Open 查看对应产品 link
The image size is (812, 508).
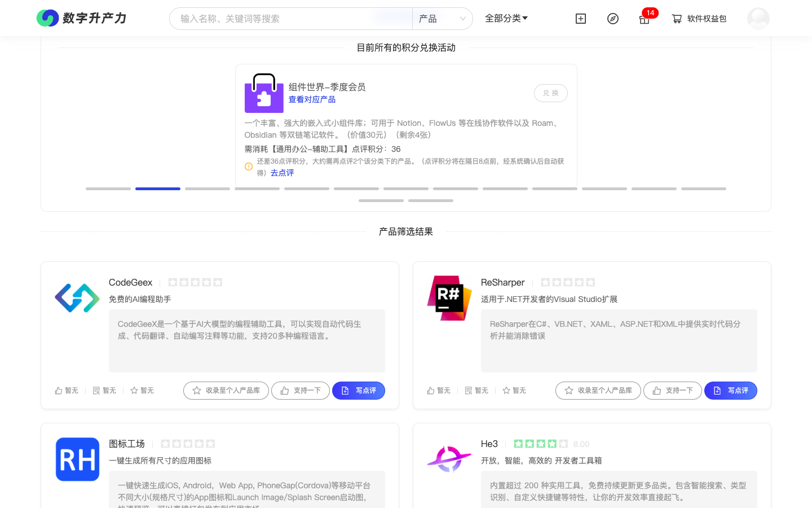[x=312, y=99]
